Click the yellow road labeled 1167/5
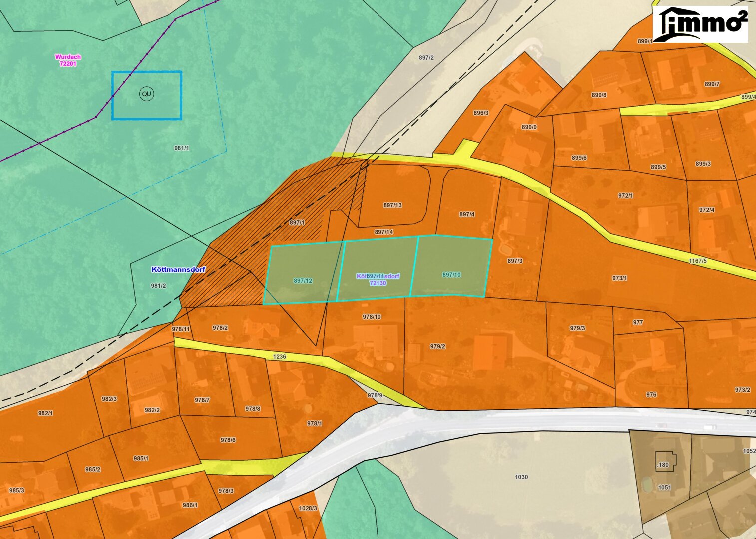The width and height of the screenshot is (756, 539). tap(697, 261)
